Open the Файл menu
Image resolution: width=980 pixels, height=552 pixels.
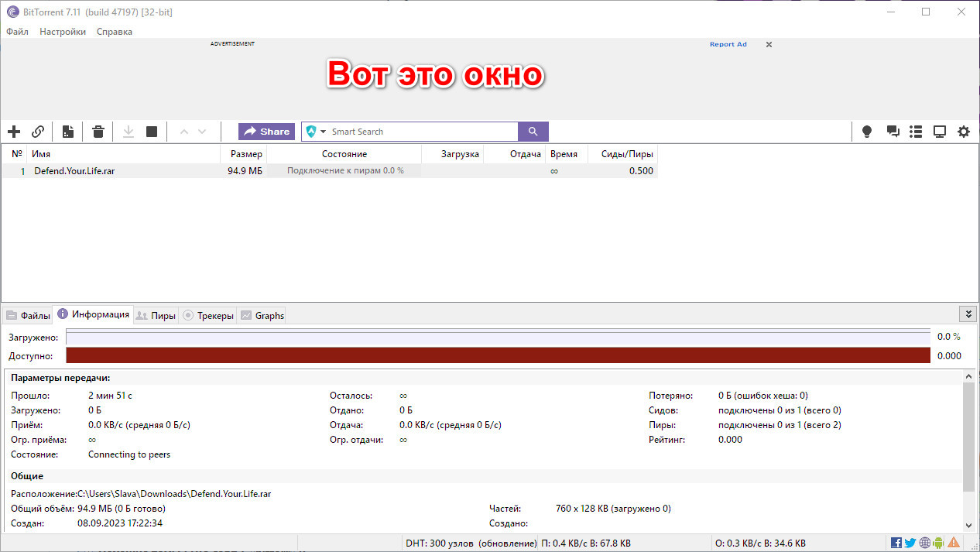pos(17,32)
